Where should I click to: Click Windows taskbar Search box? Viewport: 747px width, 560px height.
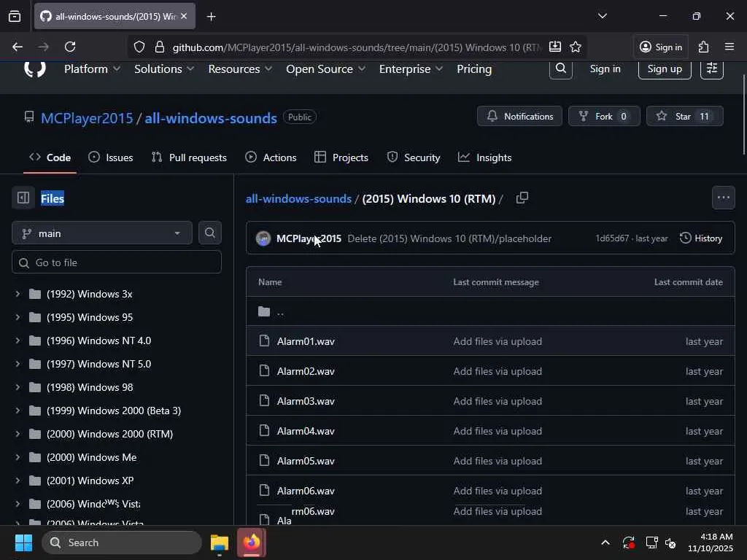point(122,542)
